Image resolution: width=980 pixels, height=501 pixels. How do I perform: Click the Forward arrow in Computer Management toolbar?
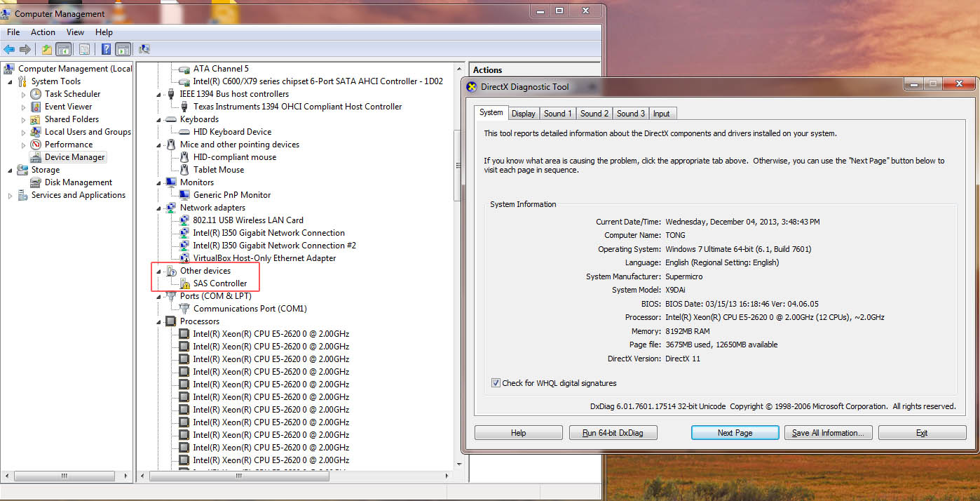25,49
